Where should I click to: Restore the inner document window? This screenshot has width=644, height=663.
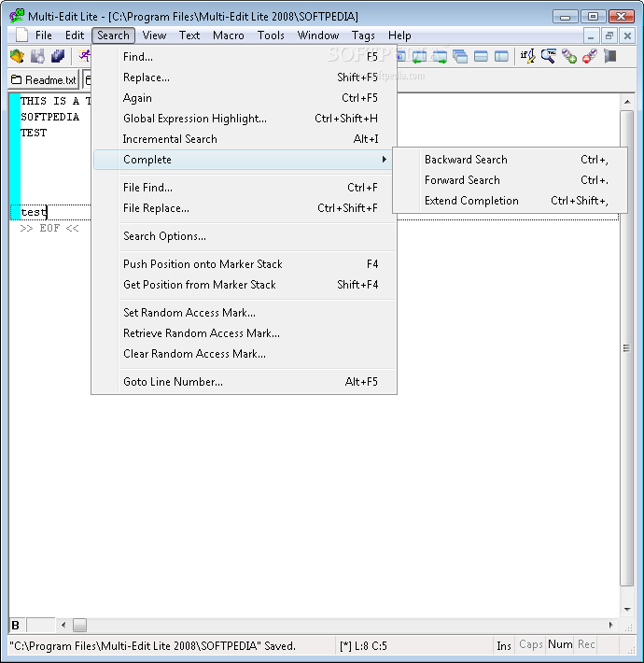[x=609, y=35]
